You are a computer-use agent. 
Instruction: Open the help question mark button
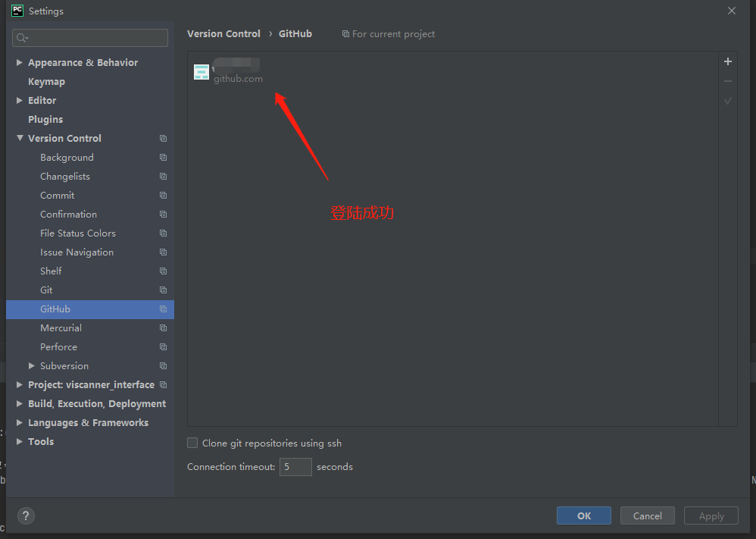point(26,515)
